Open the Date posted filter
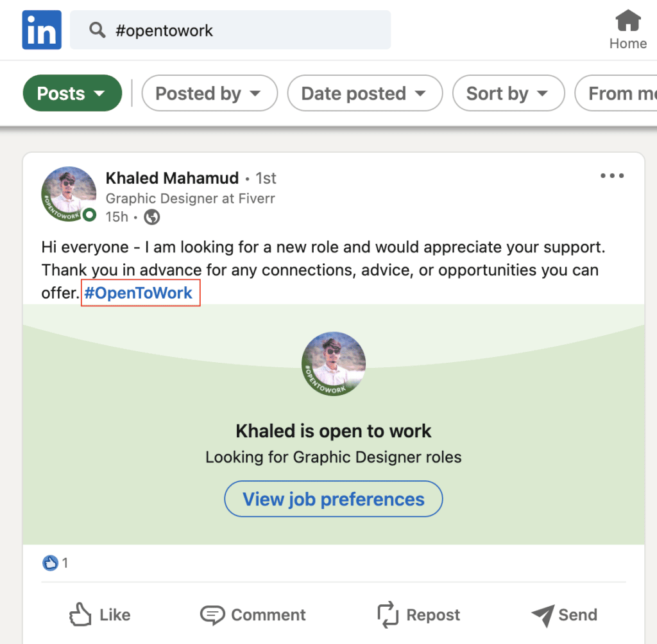Viewport: 657px width, 644px height. (364, 93)
